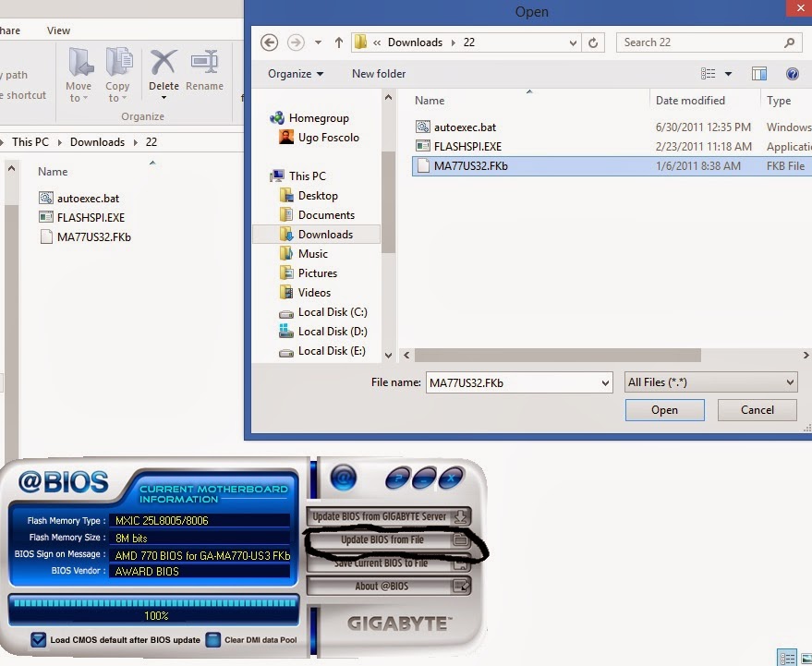Open the Organize dropdown menu
Viewport: 812px width, 666px height.
click(x=296, y=74)
